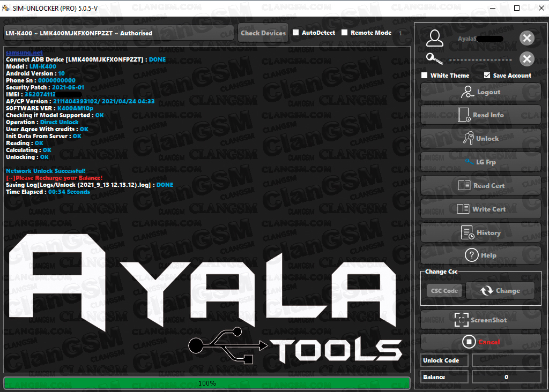Click the 'Balance' label
The width and height of the screenshot is (549, 392).
(444, 377)
